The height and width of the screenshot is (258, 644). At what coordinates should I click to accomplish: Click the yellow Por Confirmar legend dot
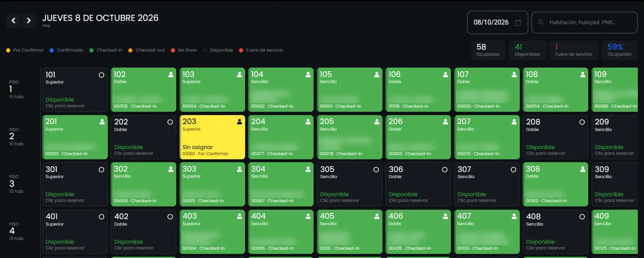pyautogui.click(x=8, y=50)
